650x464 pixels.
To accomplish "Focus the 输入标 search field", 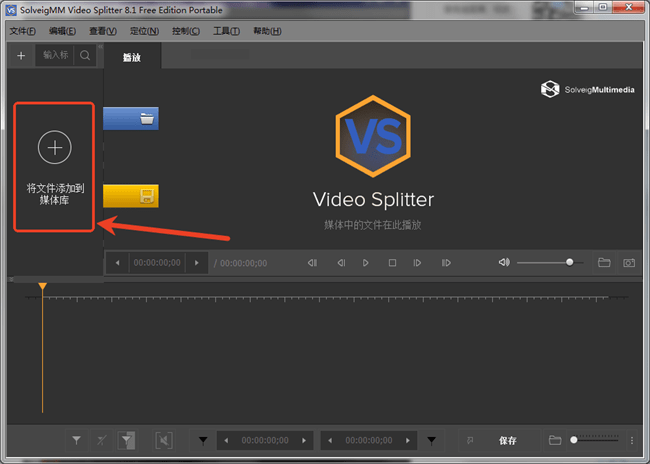I will pyautogui.click(x=55, y=55).
